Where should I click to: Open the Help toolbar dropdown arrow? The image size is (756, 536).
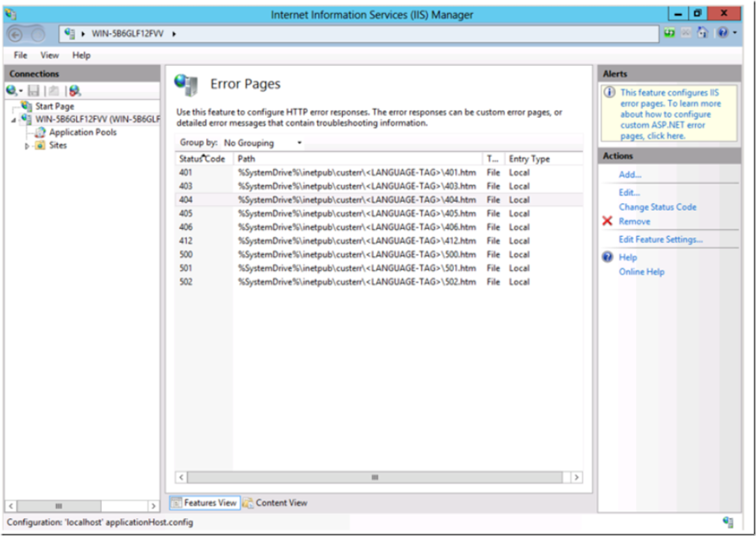coord(735,33)
